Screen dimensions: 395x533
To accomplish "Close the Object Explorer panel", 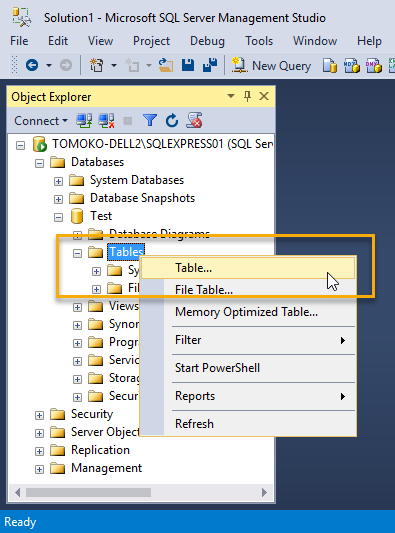I will (x=264, y=96).
